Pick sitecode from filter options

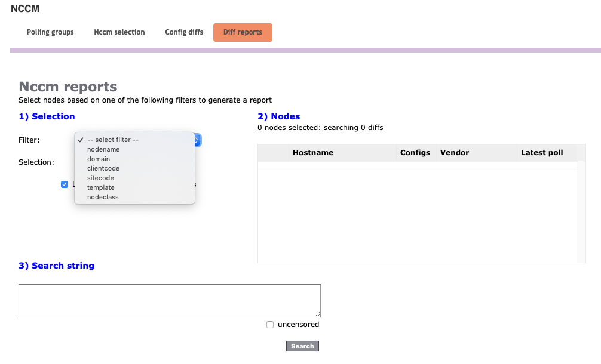pyautogui.click(x=100, y=178)
